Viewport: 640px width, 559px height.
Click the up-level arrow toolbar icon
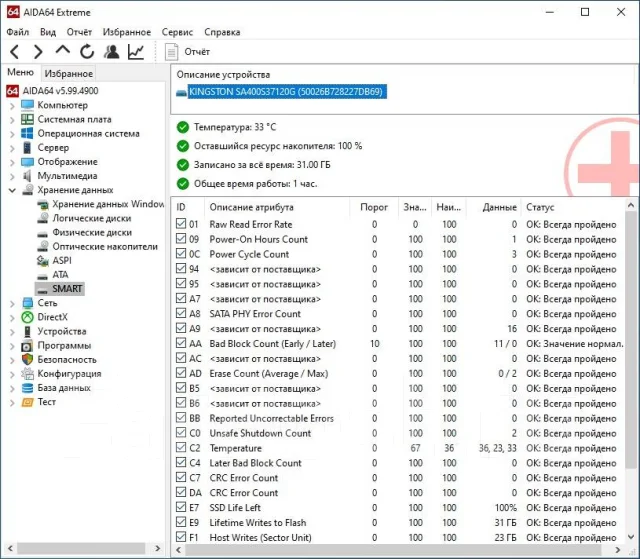coord(62,51)
